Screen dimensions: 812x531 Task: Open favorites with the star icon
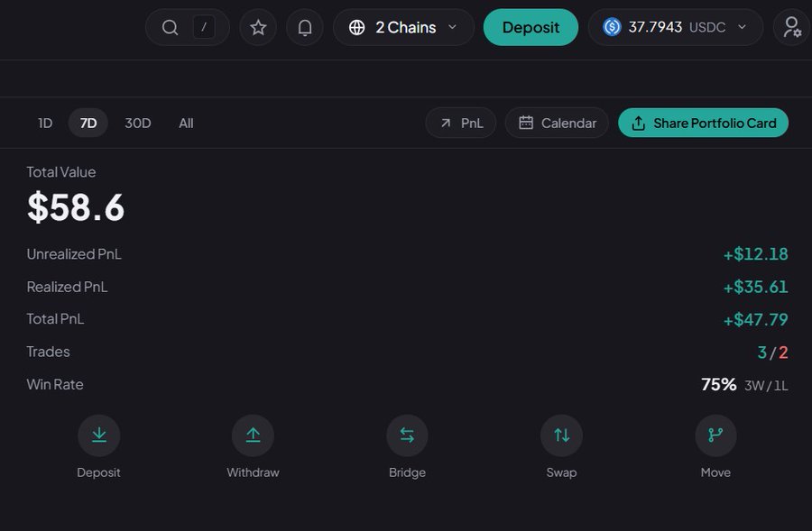258,27
